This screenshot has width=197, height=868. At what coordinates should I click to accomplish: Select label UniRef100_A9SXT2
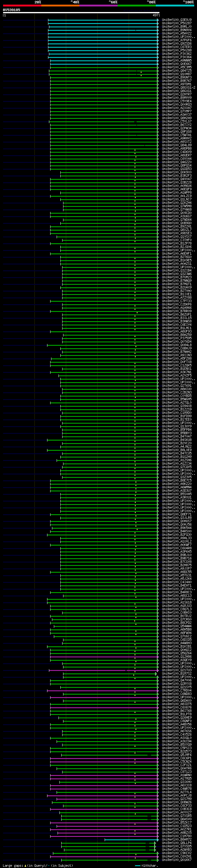pyautogui.click(x=176, y=142)
